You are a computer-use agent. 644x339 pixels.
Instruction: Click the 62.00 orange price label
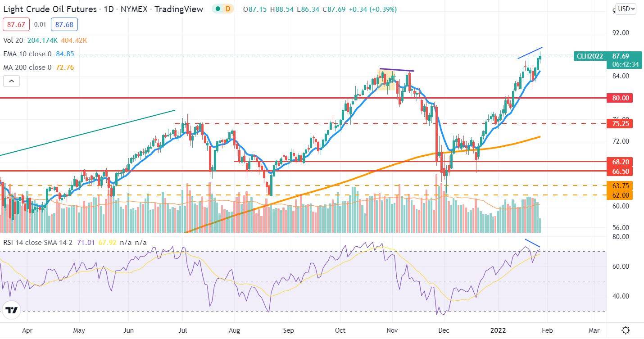(620, 195)
